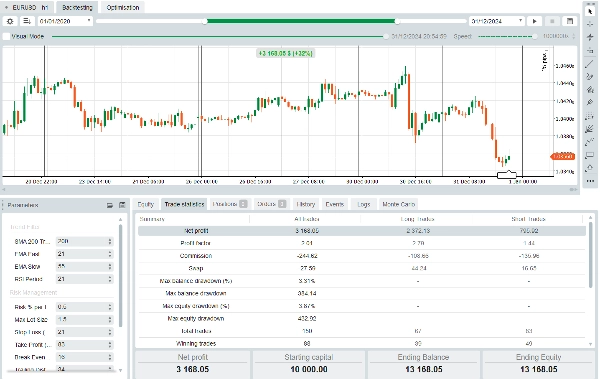
Task: Adjust the SMA 200 Trend value stepper
Action: (x=110, y=241)
